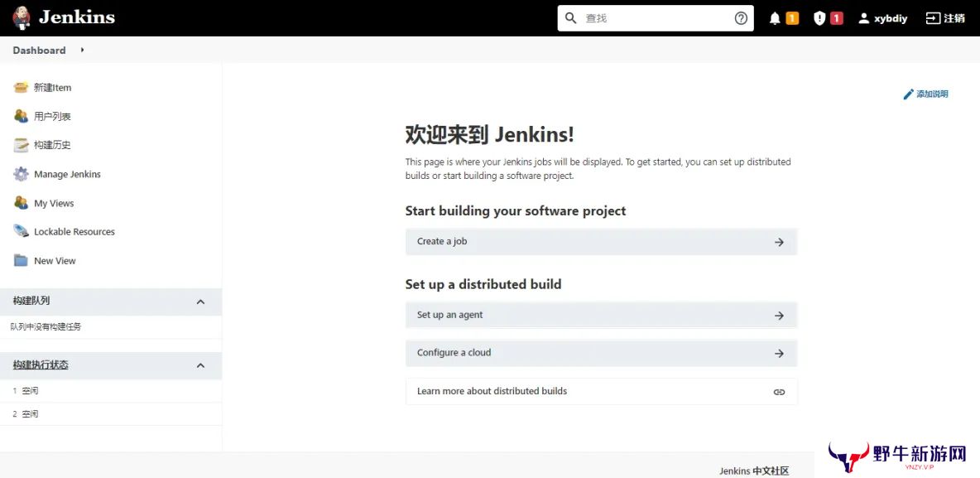Image resolution: width=980 pixels, height=478 pixels.
Task: Click the Manage Jenkins gear icon
Action: click(x=22, y=174)
